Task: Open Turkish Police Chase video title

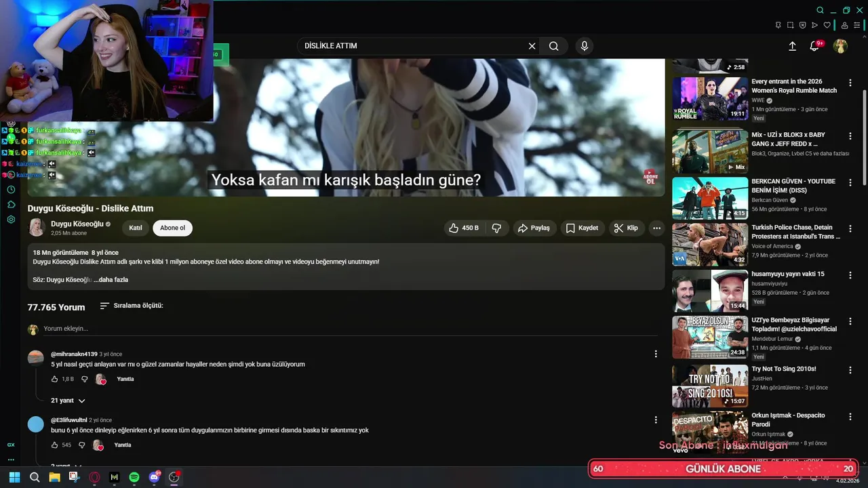Action: (795, 232)
